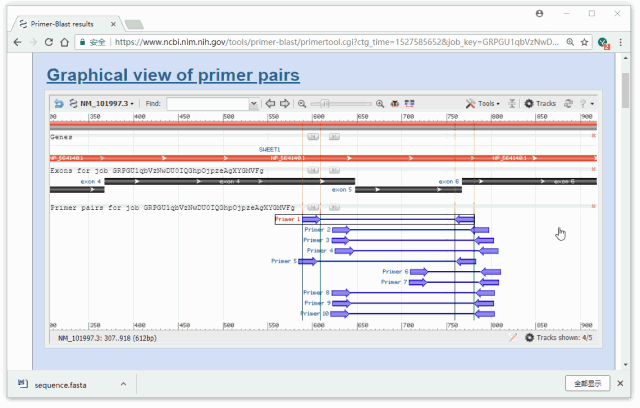Click the NM_101997.3: 307..918 status text
The width and height of the screenshot is (640, 408).
107,338
